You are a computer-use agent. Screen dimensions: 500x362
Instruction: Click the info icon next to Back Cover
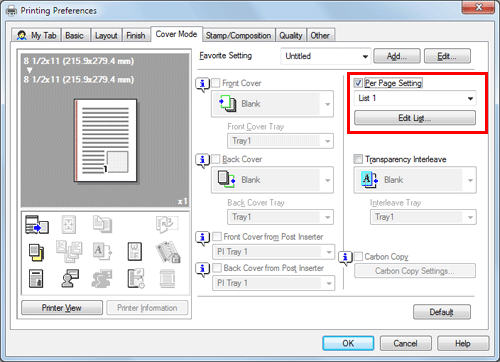click(x=202, y=160)
